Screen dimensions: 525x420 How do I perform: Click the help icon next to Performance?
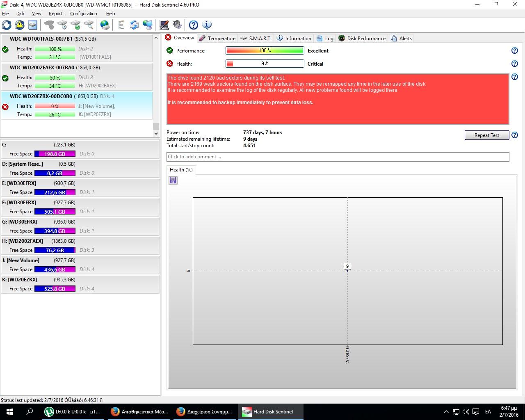tap(515, 50)
